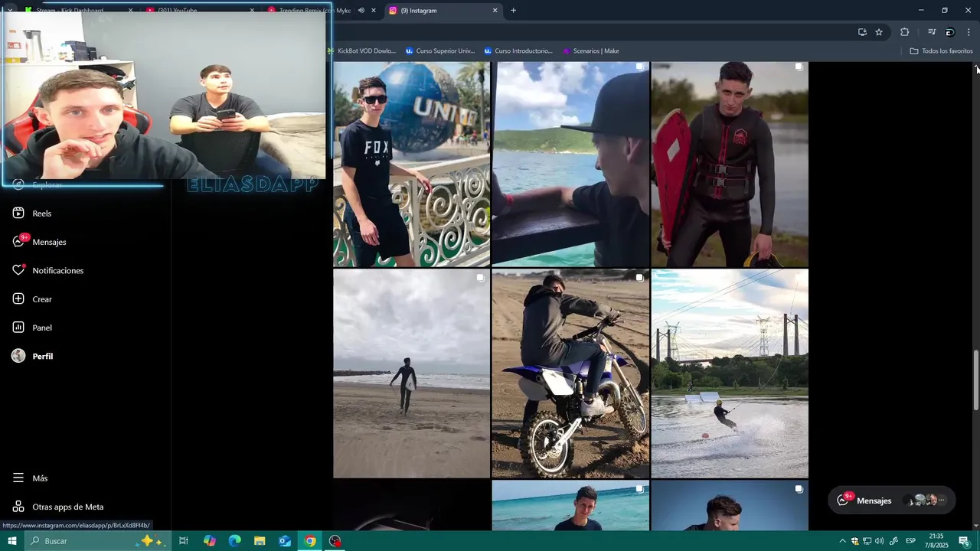Click the install app icon in address bar
The width and height of the screenshot is (980, 551).
(862, 32)
